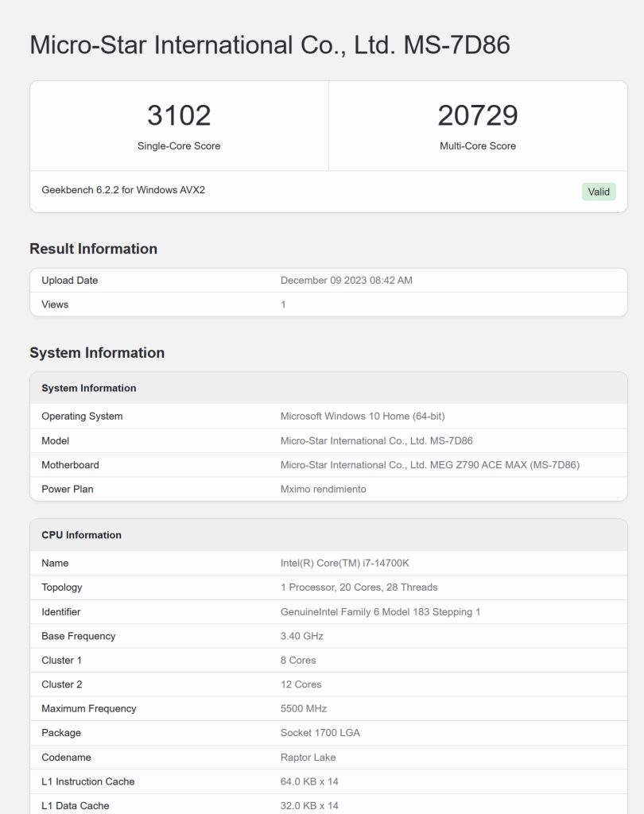Screen dimensions: 644x814
Task: Click the page heading ending in MS-7D86
Action: pos(270,45)
